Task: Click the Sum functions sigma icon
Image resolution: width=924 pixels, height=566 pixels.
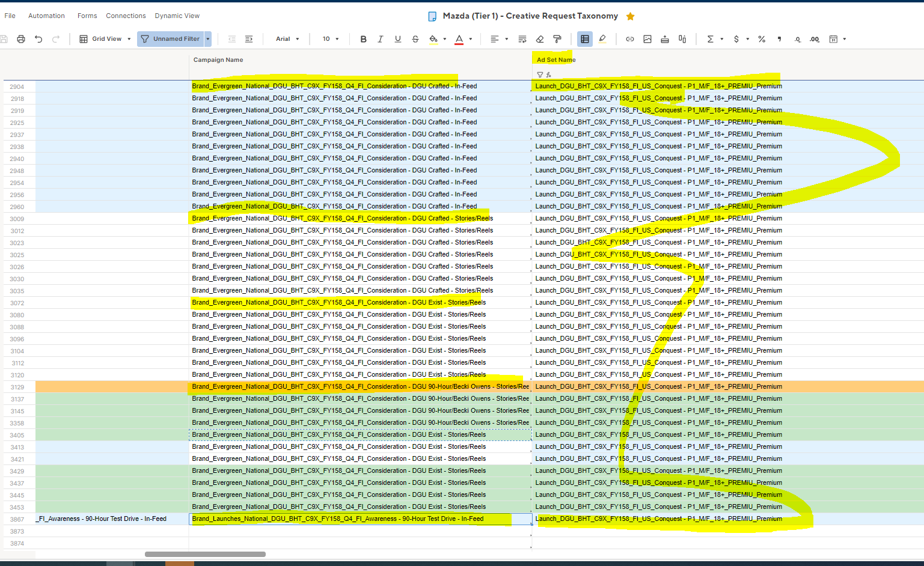Action: point(710,39)
